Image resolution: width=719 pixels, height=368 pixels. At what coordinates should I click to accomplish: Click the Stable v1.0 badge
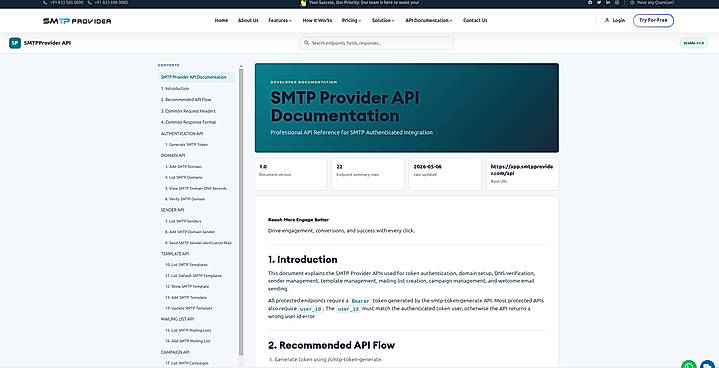(x=693, y=43)
